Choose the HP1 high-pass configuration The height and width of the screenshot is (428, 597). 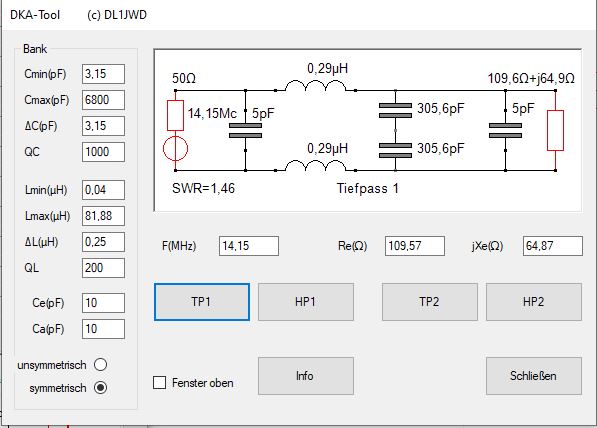pos(306,302)
